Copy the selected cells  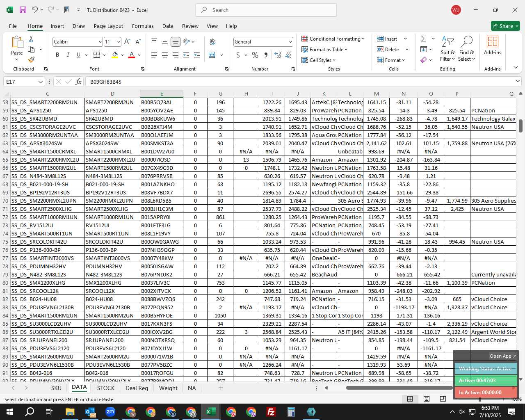31,49
